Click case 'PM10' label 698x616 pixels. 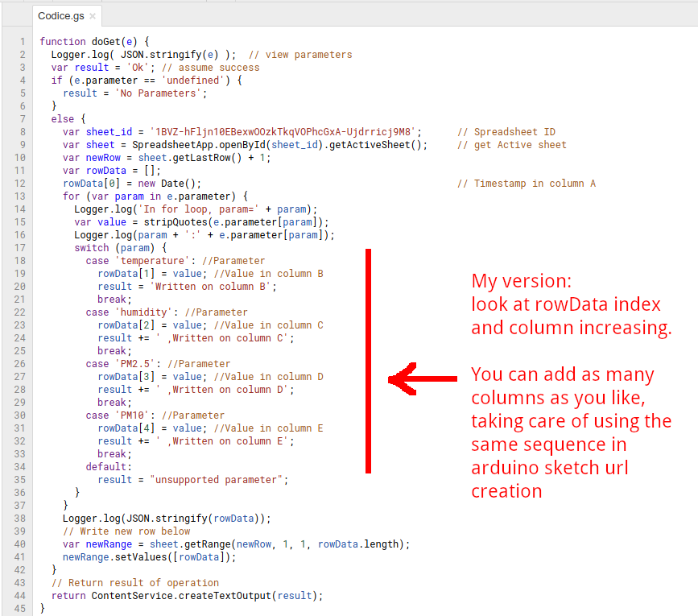(x=120, y=416)
